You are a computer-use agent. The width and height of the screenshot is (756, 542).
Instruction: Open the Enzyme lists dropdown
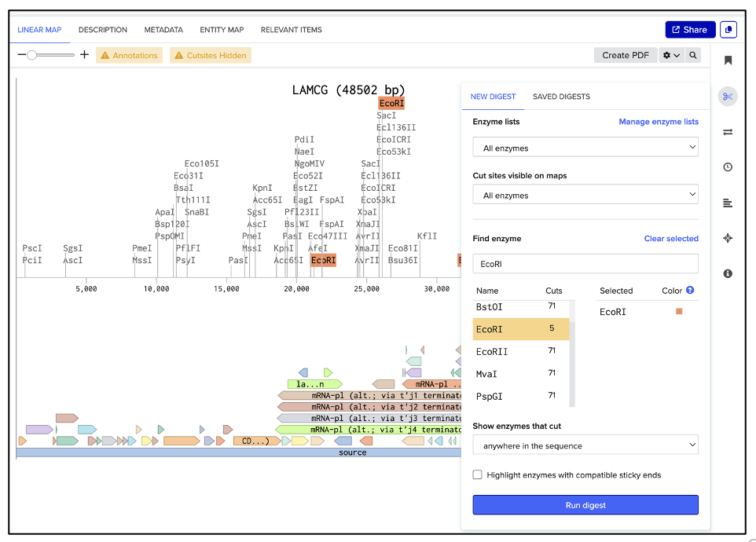pyautogui.click(x=585, y=148)
